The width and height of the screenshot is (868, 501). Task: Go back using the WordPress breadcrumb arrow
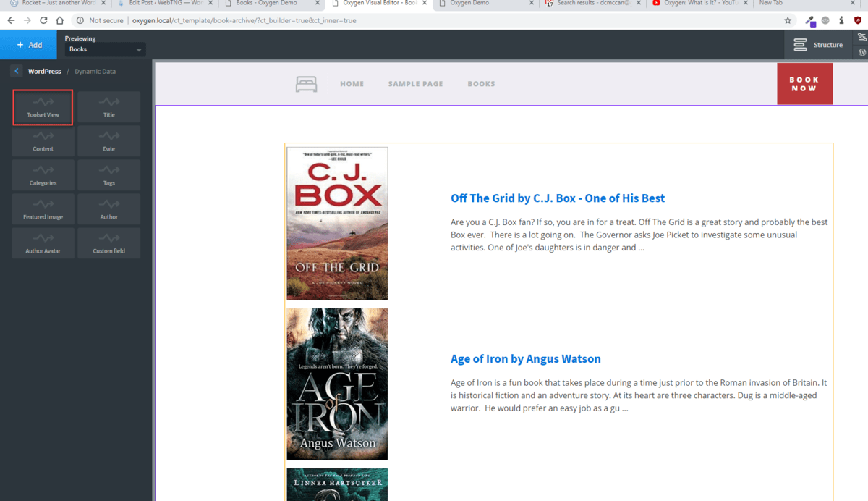click(17, 71)
